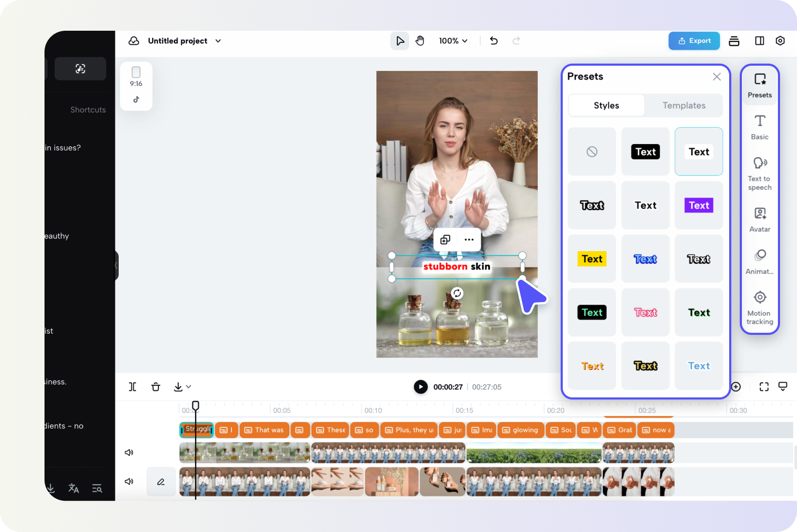797x532 pixels.
Task: Apply the pink outlined text preset
Action: pyautogui.click(x=645, y=312)
